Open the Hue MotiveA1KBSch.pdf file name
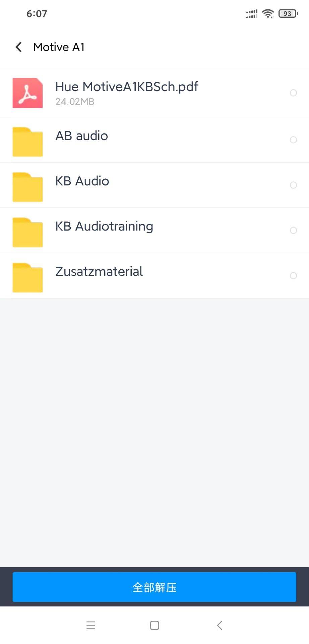Screen dimensions: 309x644 point(127,87)
